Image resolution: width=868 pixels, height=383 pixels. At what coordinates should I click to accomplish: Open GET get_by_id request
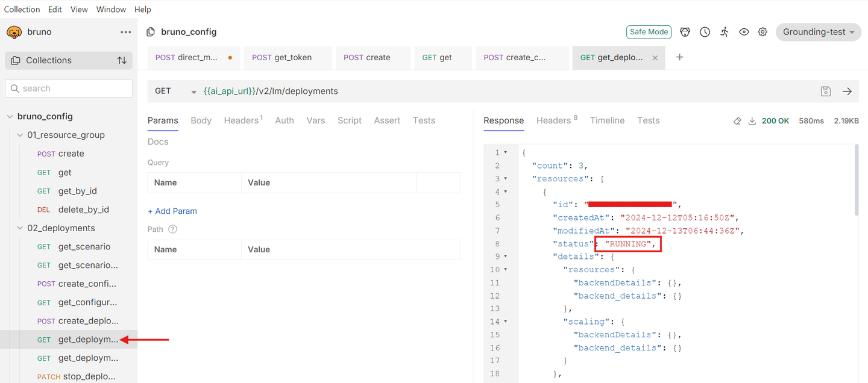point(69,191)
